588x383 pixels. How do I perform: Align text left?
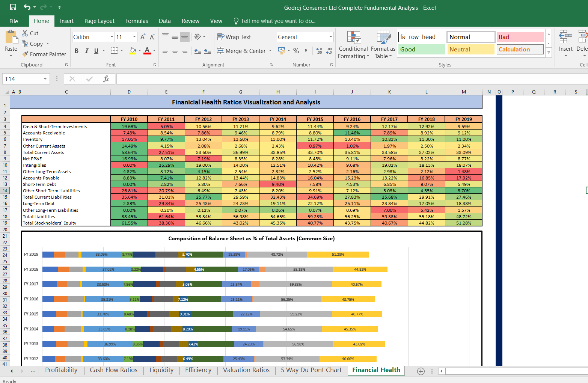165,51
